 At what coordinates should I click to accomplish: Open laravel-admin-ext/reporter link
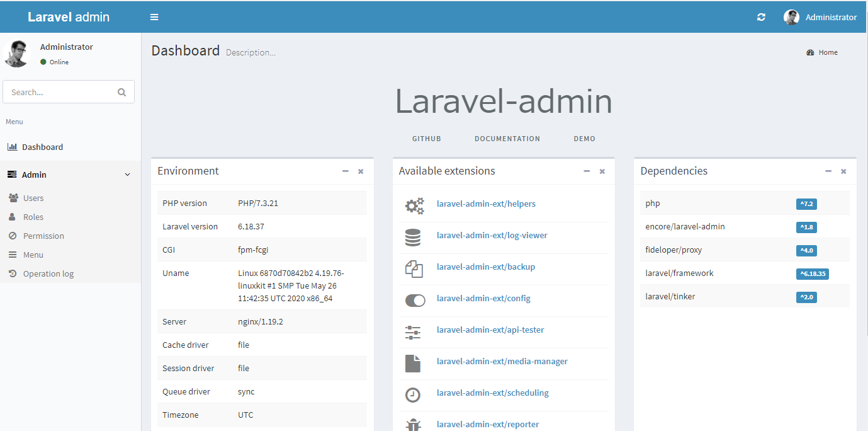[488, 424]
